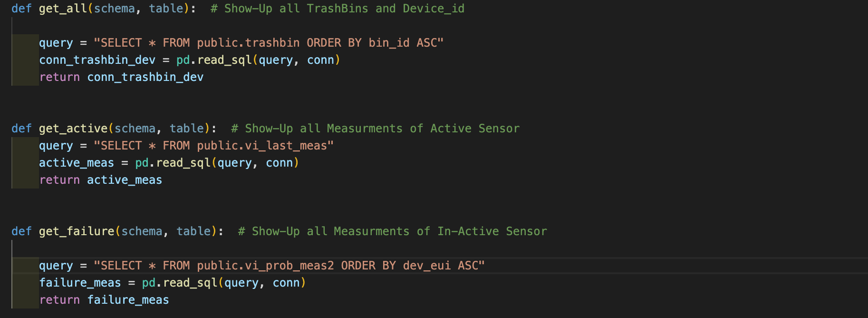
Task: Click conn_trashbin_dev on the assignment line
Action: [x=97, y=60]
